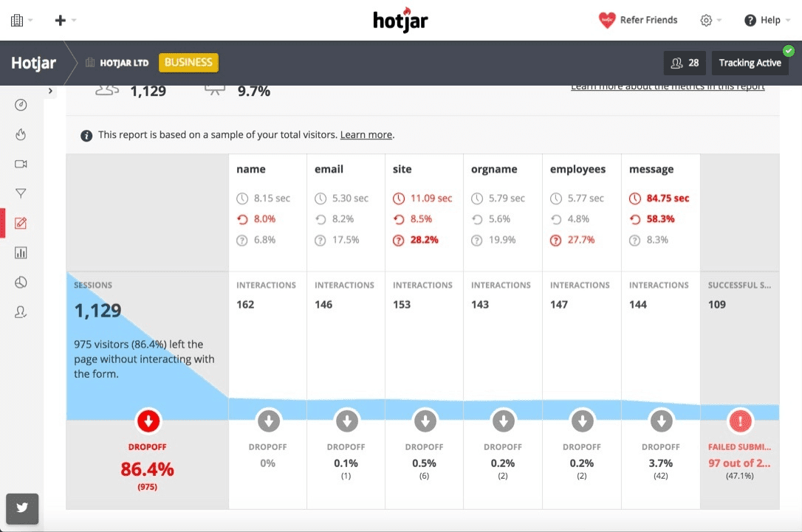Click the red refill icon beside 8.5%
The width and height of the screenshot is (802, 532).
tap(399, 220)
